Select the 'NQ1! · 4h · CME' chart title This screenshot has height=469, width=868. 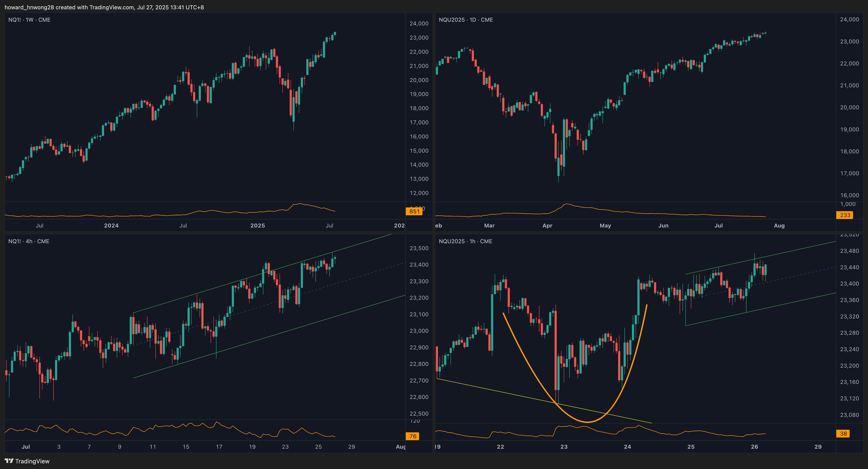[x=29, y=241]
